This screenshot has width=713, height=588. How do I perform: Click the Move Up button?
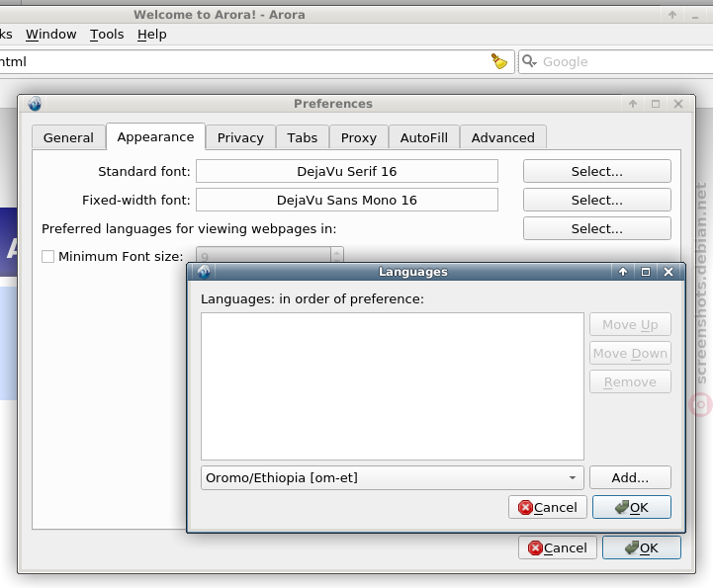click(630, 324)
